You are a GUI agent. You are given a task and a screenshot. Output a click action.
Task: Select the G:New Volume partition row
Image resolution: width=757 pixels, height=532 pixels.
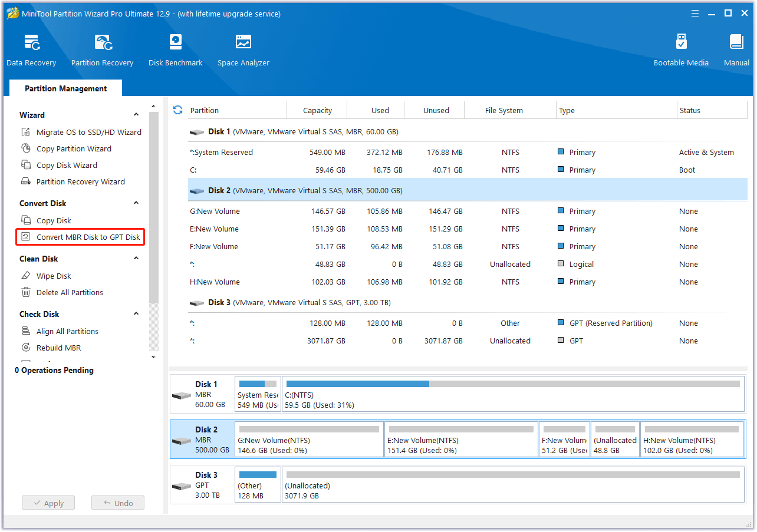pyautogui.click(x=468, y=212)
